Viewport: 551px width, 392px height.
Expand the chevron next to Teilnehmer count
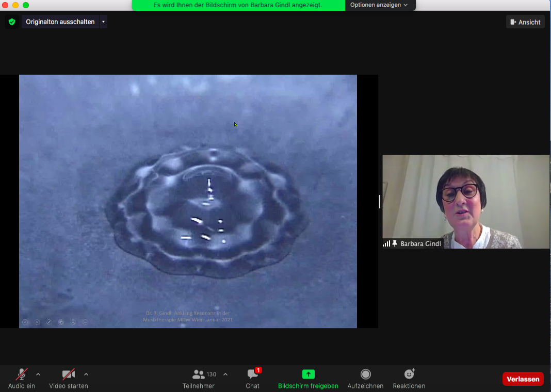[x=225, y=374]
